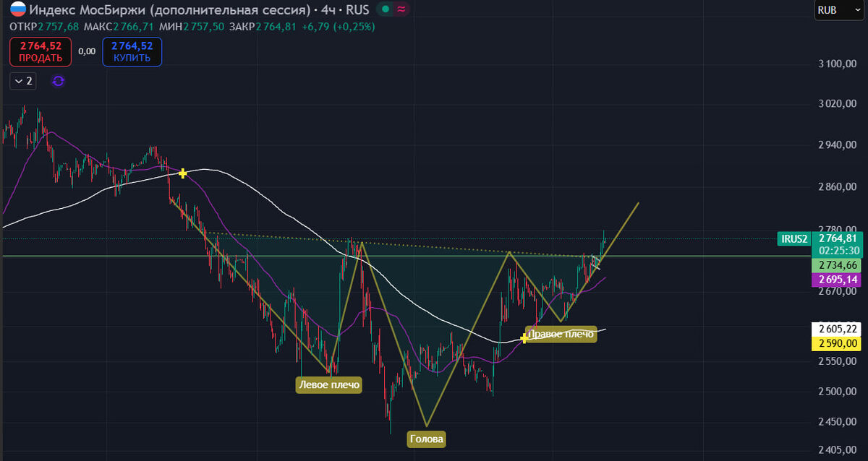Click the pink approximate-equal icon in the title

(402, 10)
